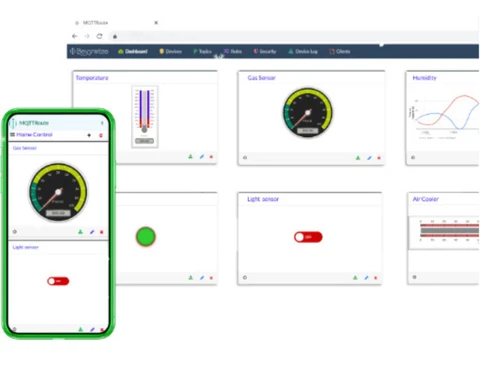
Task: Open the gear settings on Gas Sensor card
Action: pos(245,158)
